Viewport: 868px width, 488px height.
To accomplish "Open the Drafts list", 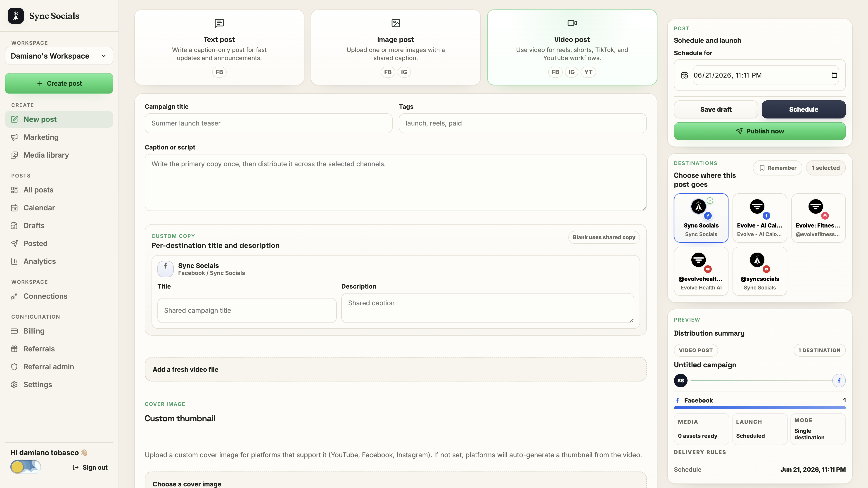I will click(x=59, y=225).
